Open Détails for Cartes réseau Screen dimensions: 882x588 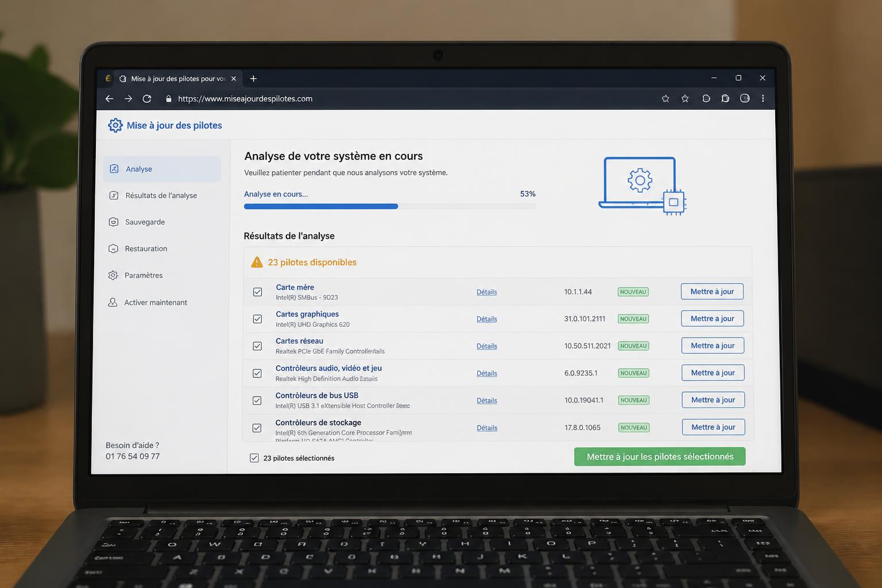(486, 346)
